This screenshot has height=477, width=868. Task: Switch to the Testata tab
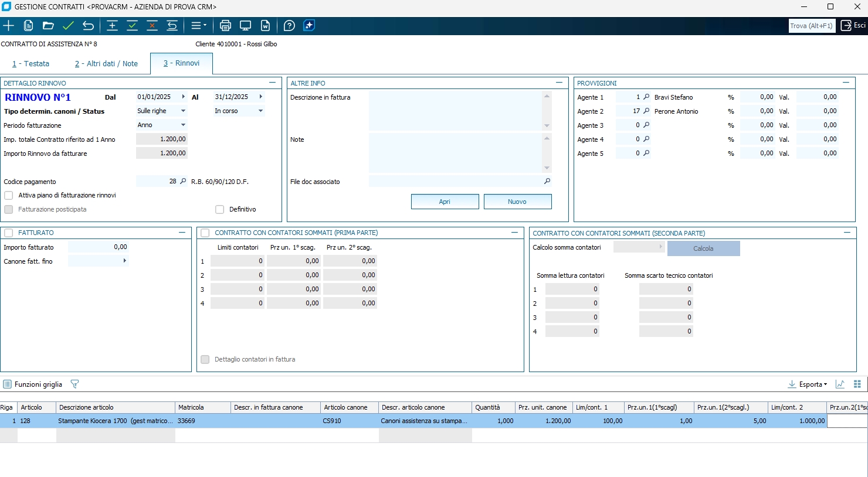point(31,64)
